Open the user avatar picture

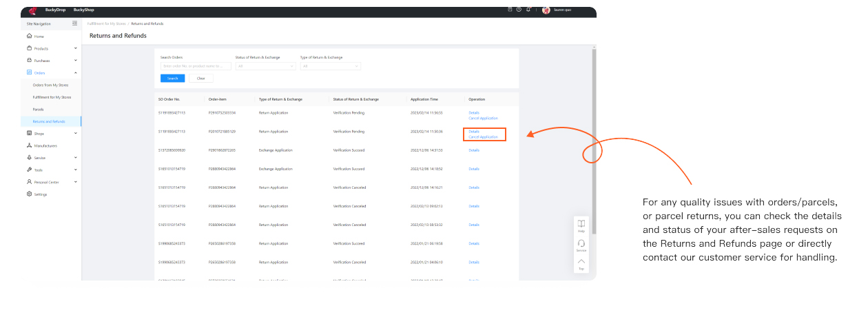(546, 10)
